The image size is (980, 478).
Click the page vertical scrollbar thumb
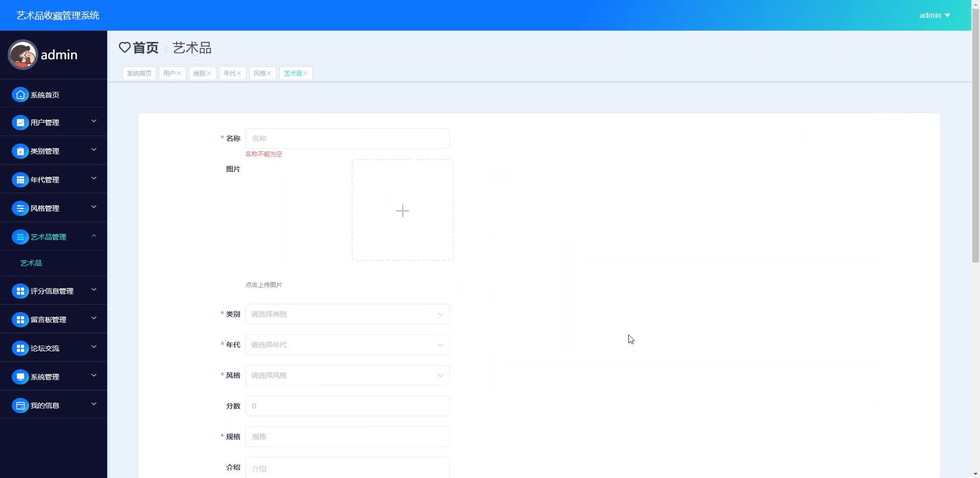tap(975, 135)
